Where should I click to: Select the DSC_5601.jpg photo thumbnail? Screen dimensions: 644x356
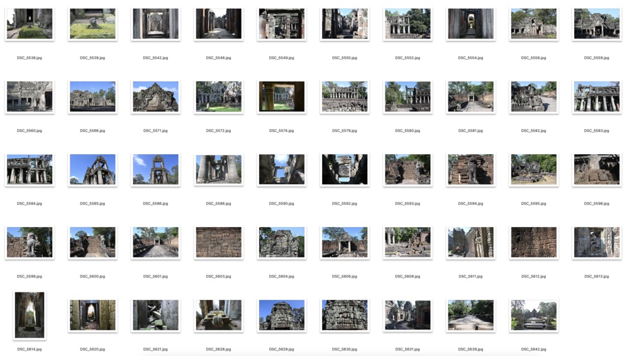156,242
